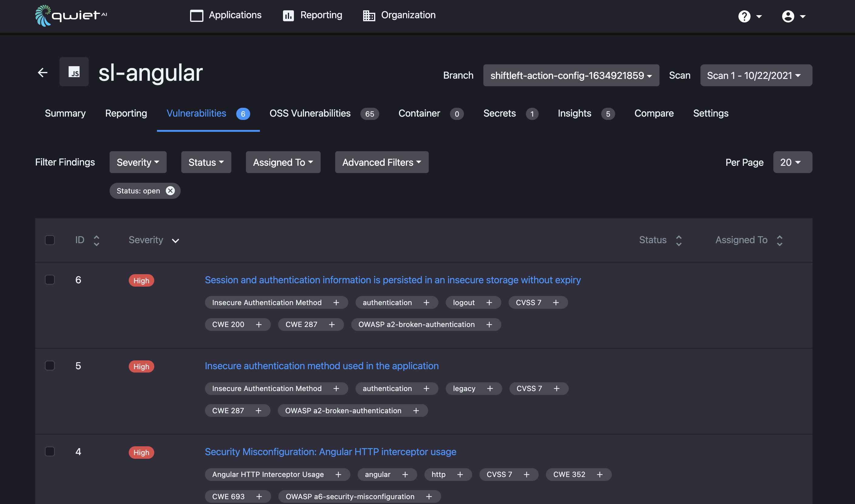Add legacy tag filter plus

(x=490, y=389)
